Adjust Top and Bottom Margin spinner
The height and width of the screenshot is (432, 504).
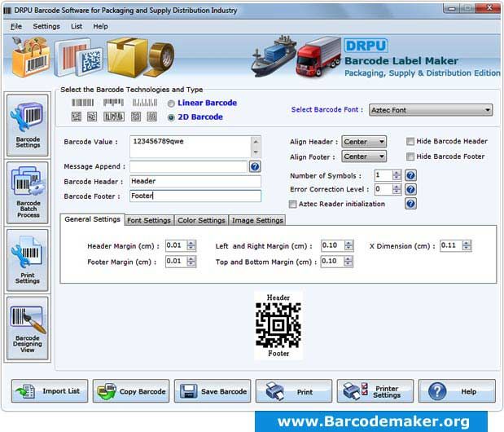(348, 262)
